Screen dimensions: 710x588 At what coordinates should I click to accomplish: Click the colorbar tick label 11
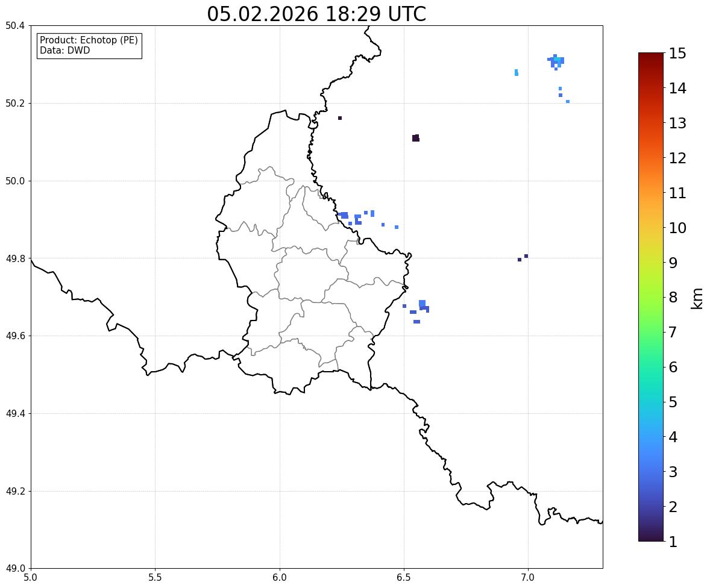coord(677,193)
